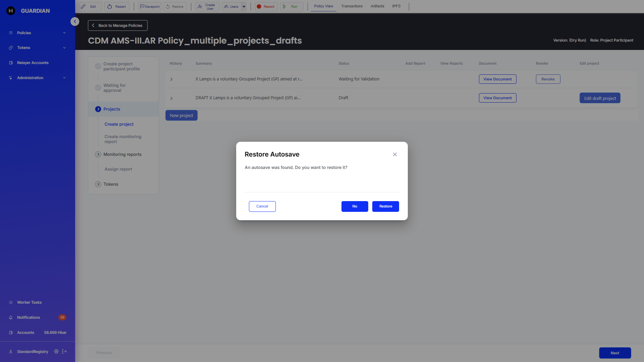Switch to the Transactions tab

(x=352, y=6)
